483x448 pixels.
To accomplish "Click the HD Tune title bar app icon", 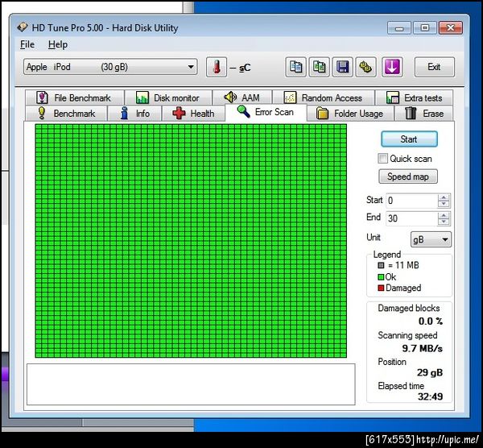I will [23, 27].
